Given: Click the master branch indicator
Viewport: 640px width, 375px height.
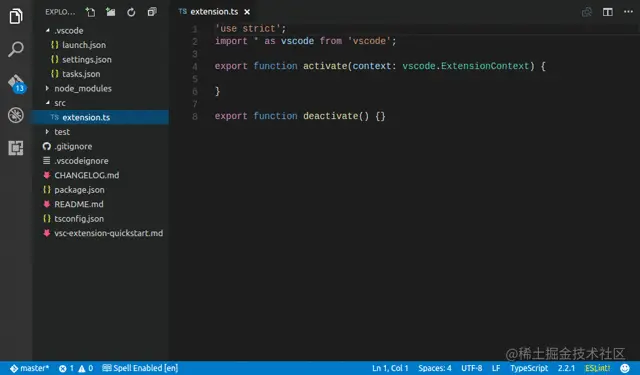Looking at the screenshot, I should [x=29, y=368].
